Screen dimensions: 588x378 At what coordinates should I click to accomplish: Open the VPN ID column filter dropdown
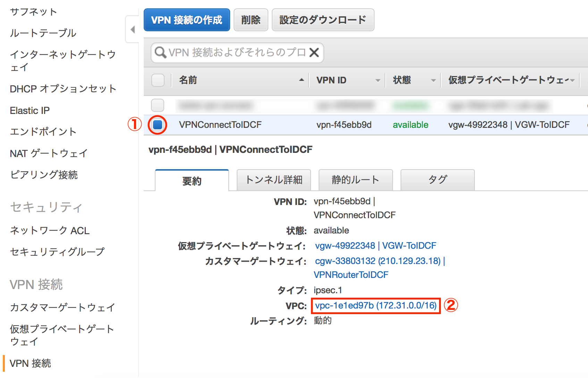click(x=377, y=80)
